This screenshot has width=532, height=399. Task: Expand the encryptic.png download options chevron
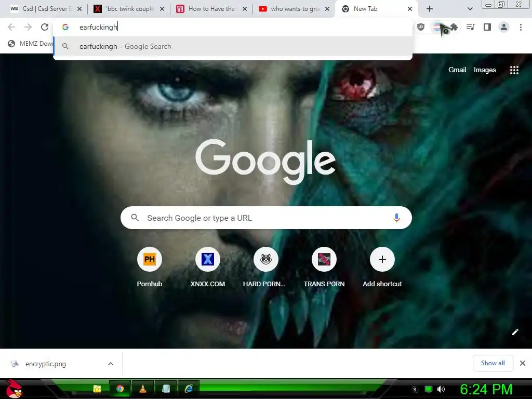tap(111, 364)
